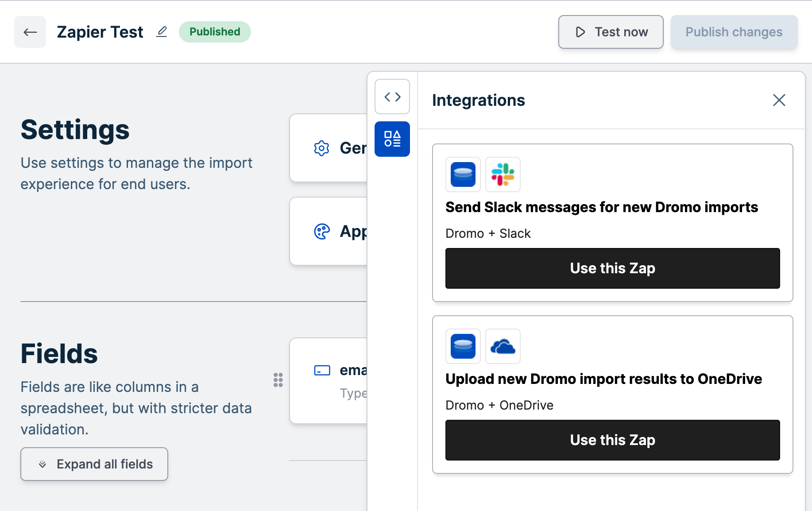
Task: Select the Integrations sidebar icon
Action: (392, 139)
